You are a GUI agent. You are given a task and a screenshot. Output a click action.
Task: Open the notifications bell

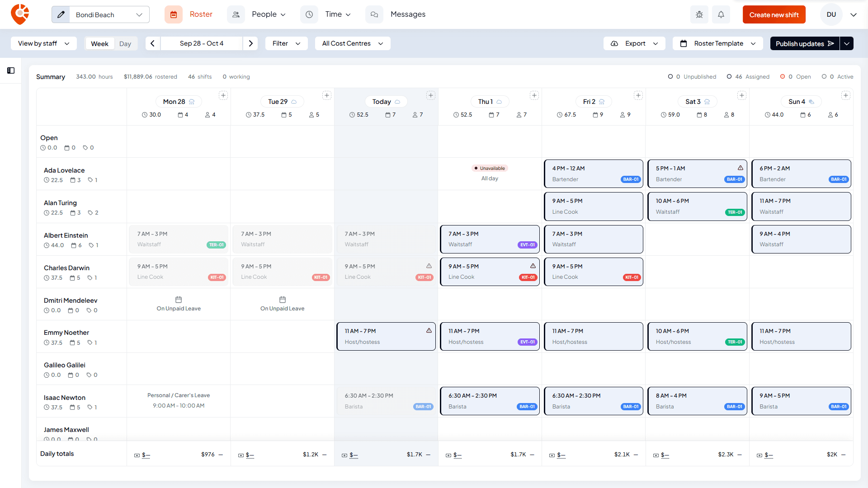coord(721,14)
